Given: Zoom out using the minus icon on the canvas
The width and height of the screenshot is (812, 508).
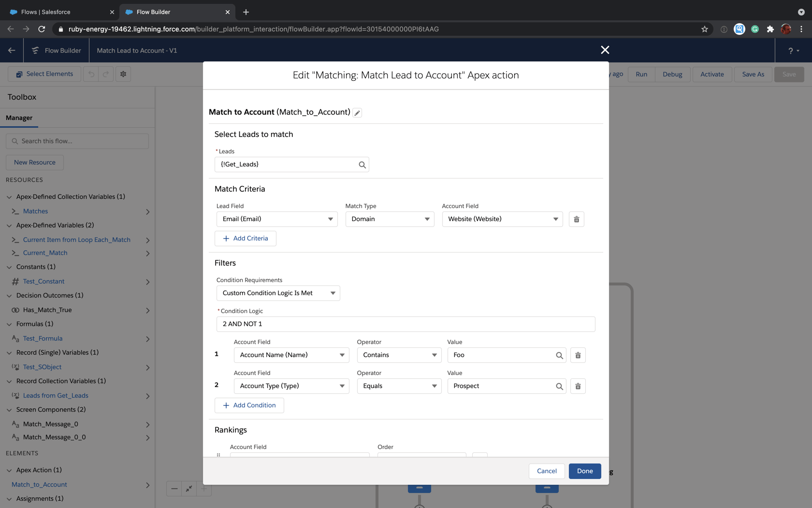Looking at the screenshot, I should click(x=174, y=489).
